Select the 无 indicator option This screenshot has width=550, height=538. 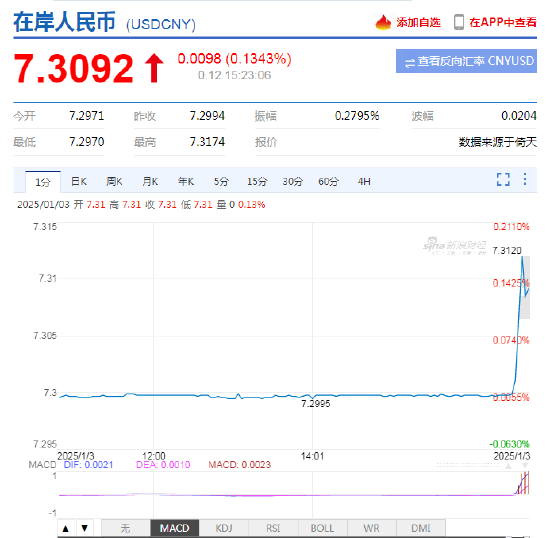tap(126, 528)
